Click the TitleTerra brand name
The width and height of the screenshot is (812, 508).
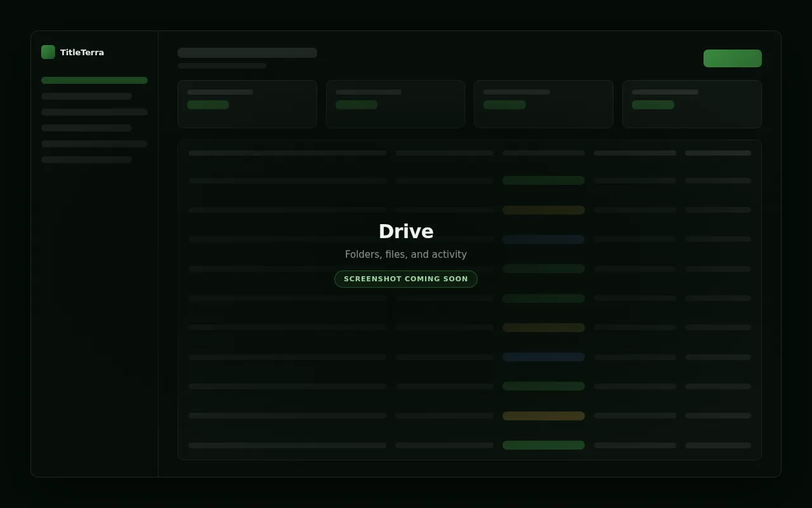coord(82,52)
